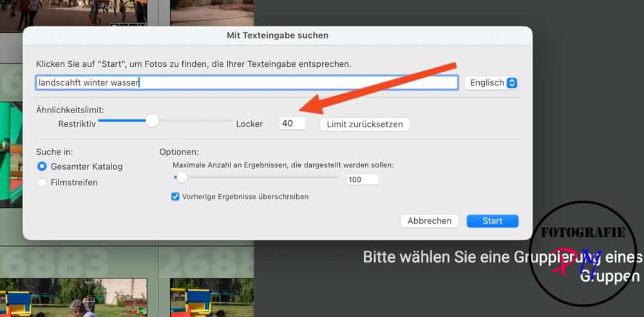Select the green thumbnail at left edge
This screenshot has width=644, height=317.
click(10, 154)
